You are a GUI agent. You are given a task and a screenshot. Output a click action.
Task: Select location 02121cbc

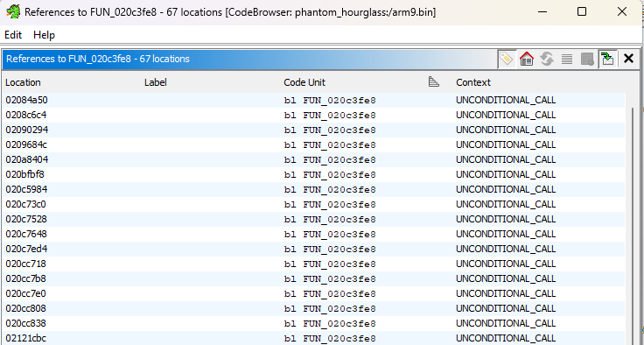coord(25,338)
